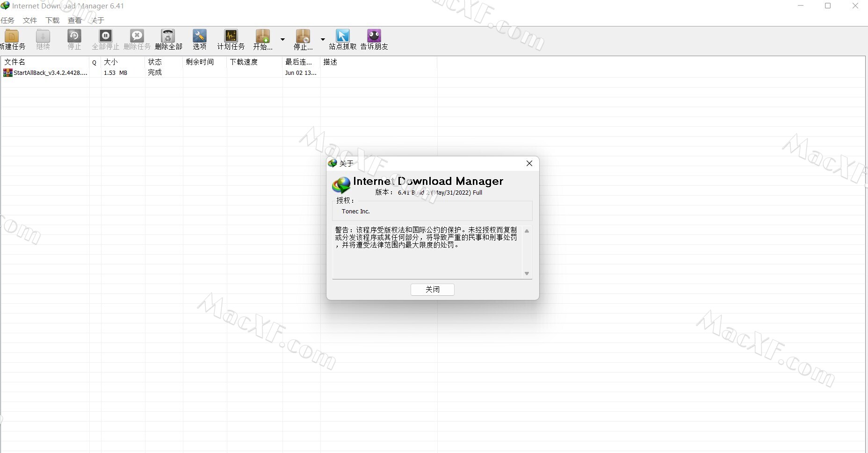Image resolution: width=868 pixels, height=453 pixels.
Task: Click the StartAllBack file archive icon
Action: (8, 73)
